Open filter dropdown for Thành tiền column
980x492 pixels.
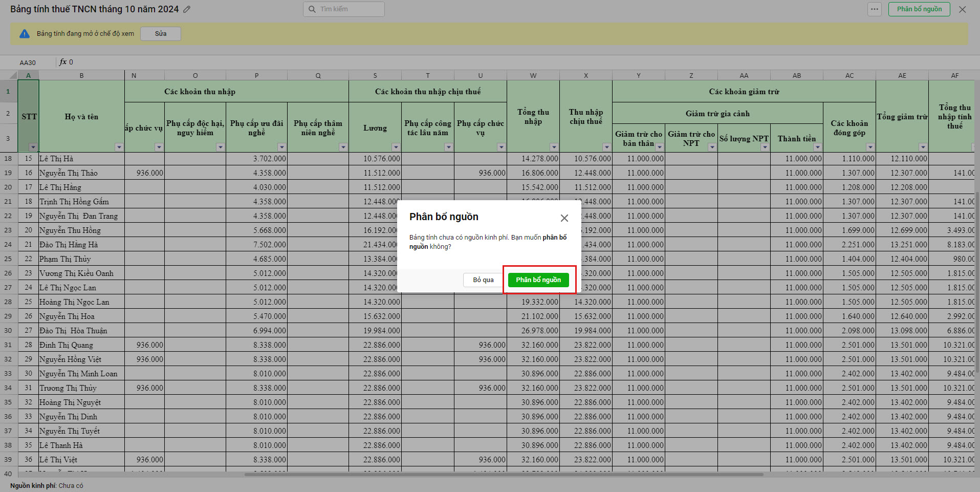[x=817, y=147]
